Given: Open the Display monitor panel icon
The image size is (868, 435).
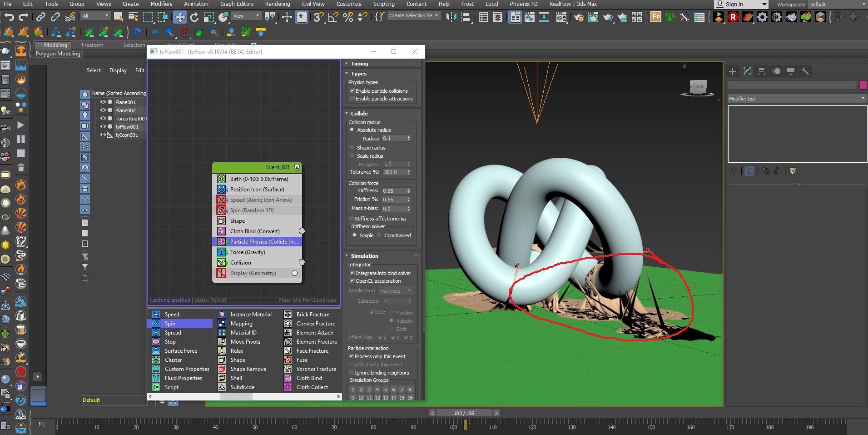Looking at the screenshot, I should click(x=791, y=71).
